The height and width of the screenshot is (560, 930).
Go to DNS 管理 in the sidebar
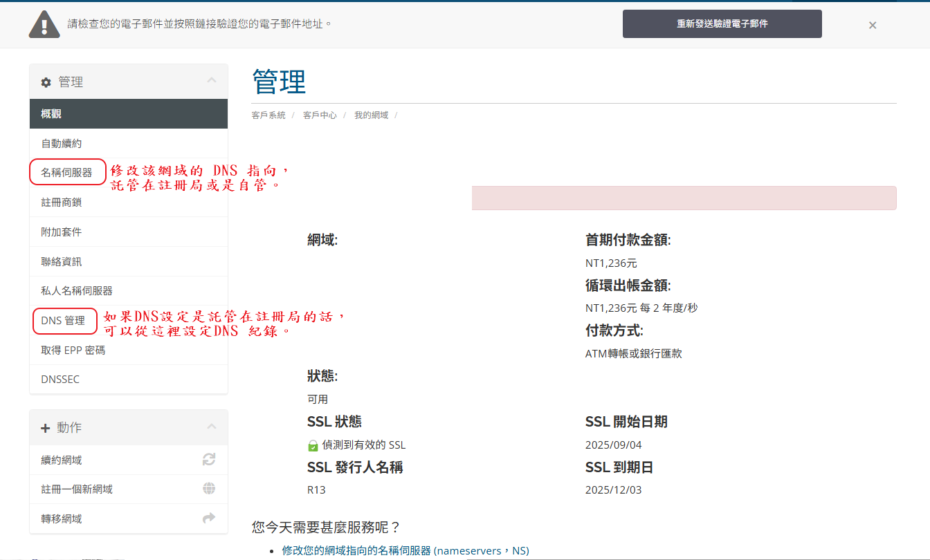tap(63, 321)
